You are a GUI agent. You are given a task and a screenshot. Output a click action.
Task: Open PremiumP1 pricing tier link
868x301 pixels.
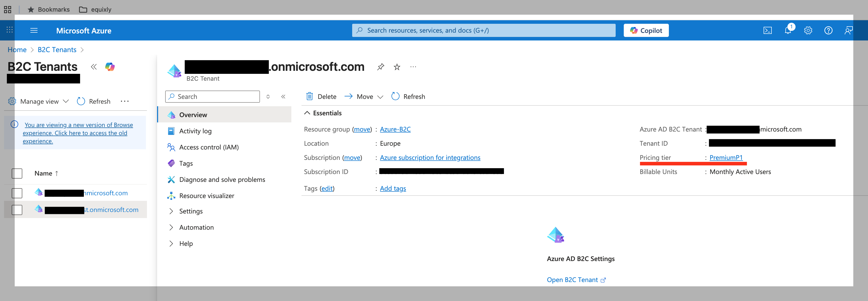pos(726,157)
